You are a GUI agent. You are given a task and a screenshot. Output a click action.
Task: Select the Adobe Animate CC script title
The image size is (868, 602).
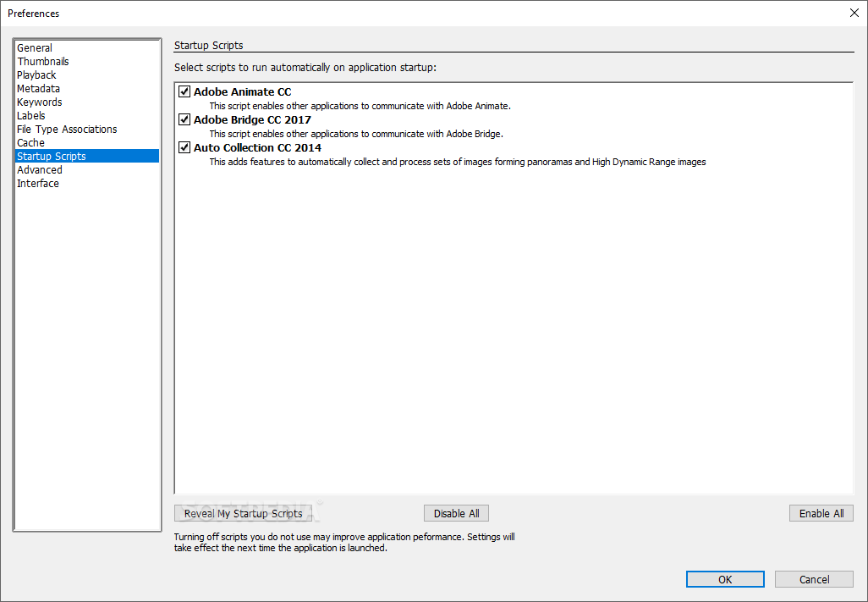point(243,92)
